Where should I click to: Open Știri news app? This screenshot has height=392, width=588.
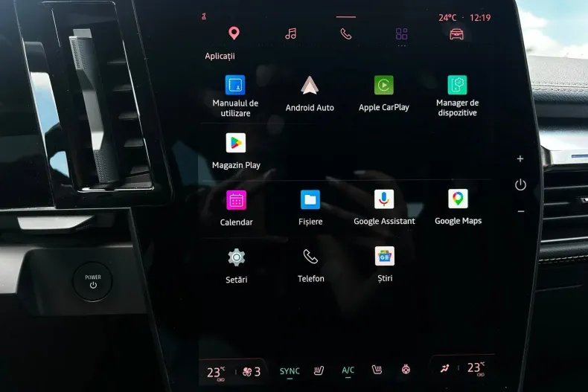pyautogui.click(x=385, y=265)
